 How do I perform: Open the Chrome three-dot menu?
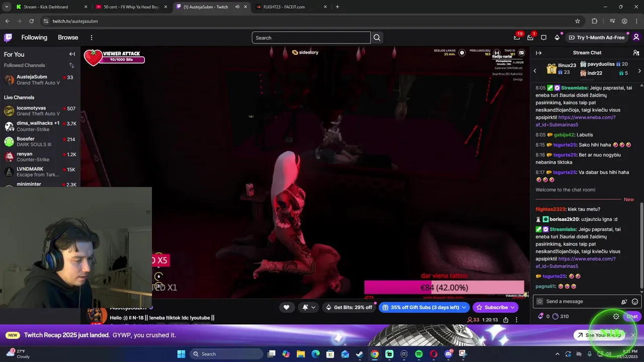tap(636, 21)
